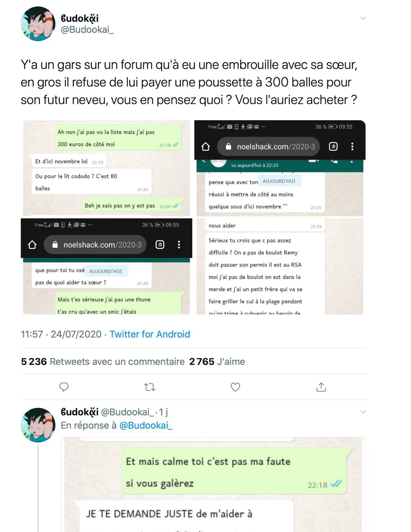Open the top-left WhatsApp screenshot thumbnail
The image size is (411, 532).
106,168
